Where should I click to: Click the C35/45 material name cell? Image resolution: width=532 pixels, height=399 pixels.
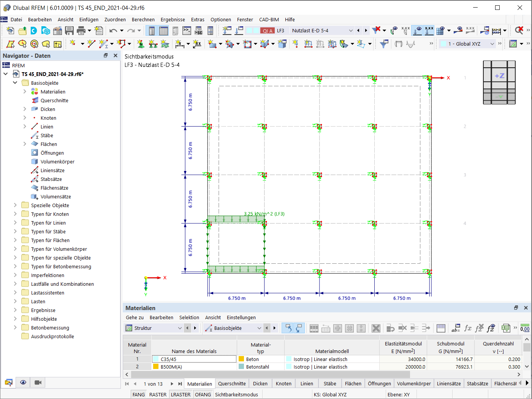pos(194,359)
